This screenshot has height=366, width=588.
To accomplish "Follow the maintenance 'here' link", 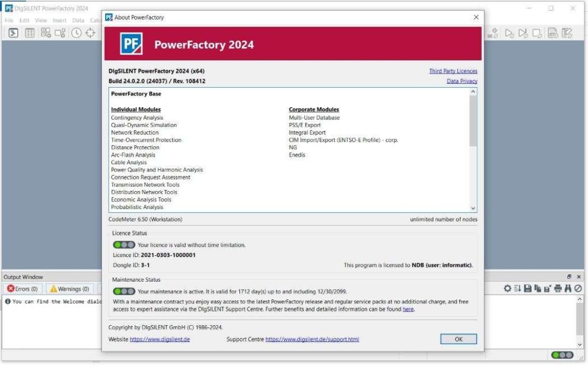I will click(x=408, y=309).
